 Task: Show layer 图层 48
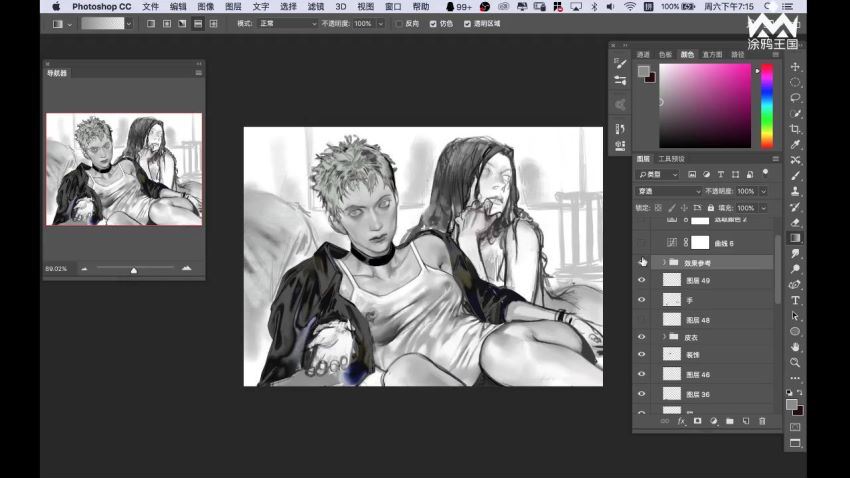642,320
